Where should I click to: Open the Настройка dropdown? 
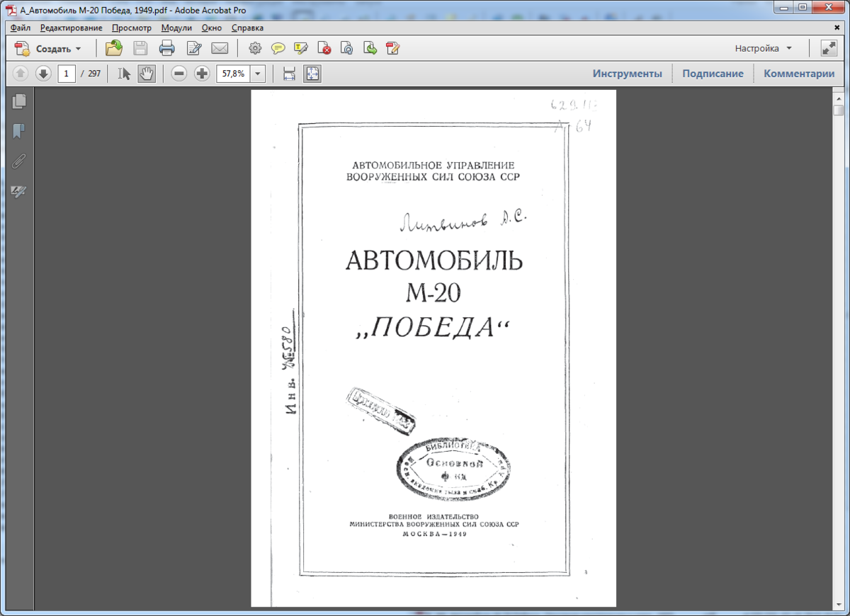coord(764,48)
